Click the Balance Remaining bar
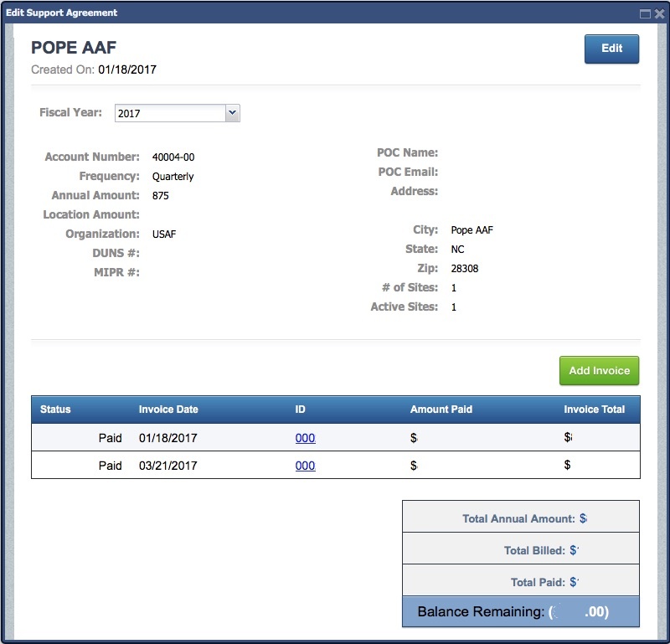This screenshot has width=670, height=644. coord(520,612)
